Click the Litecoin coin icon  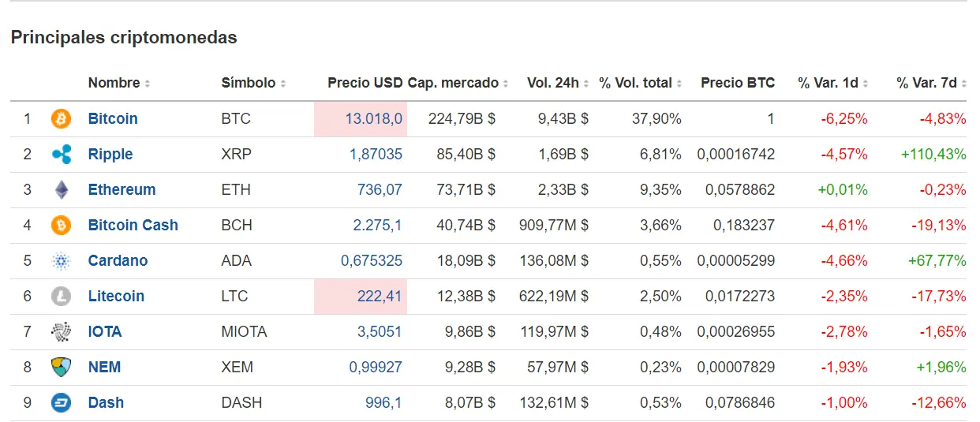click(61, 297)
